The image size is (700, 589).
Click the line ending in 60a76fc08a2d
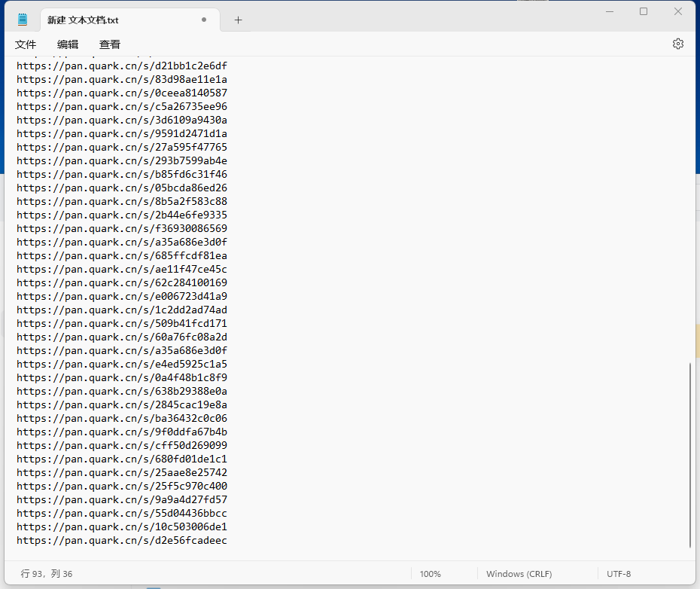click(x=122, y=337)
